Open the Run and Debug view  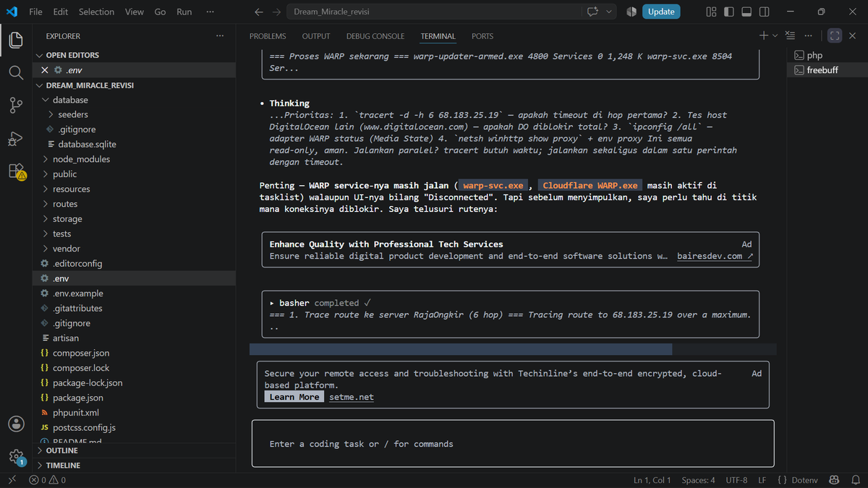[16, 139]
